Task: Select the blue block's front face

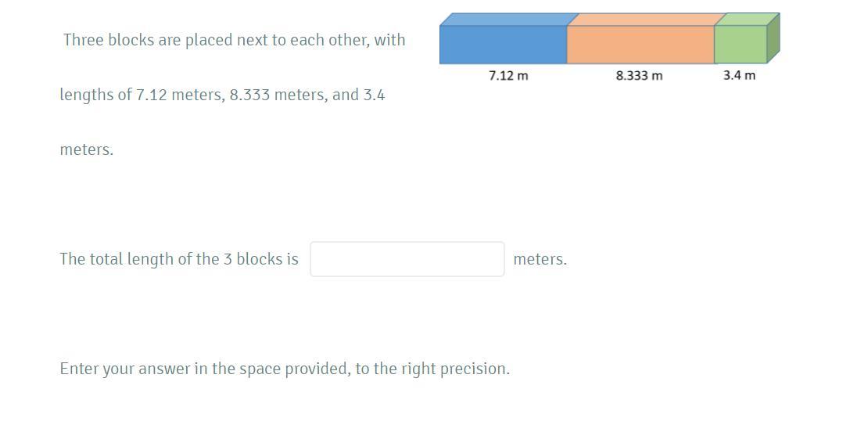Action: [503, 45]
